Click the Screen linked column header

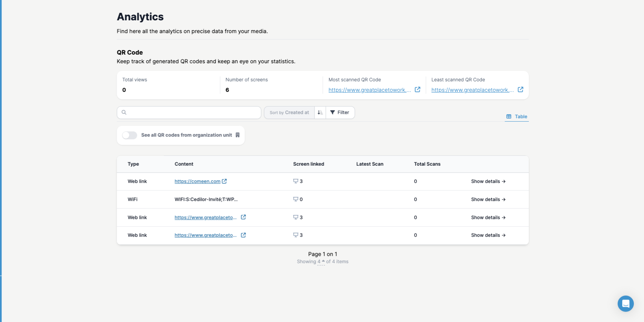click(x=309, y=164)
